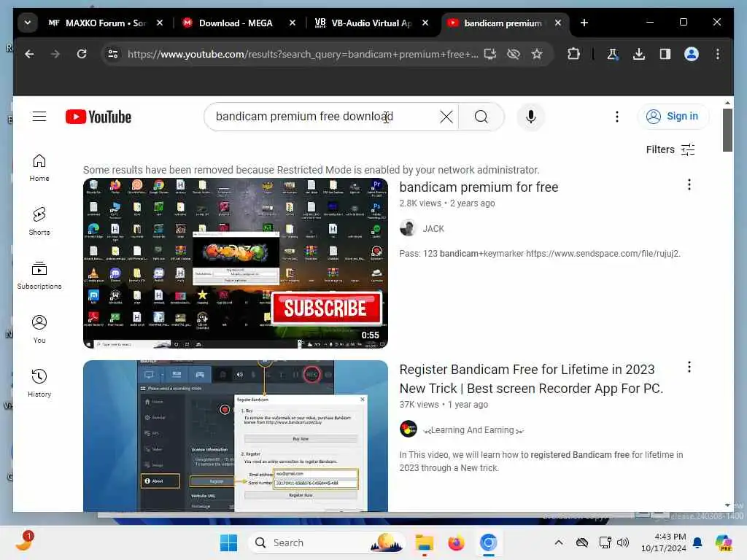Open Learning And Earning channel link
Screen dimensions: 747x560
click(x=473, y=430)
